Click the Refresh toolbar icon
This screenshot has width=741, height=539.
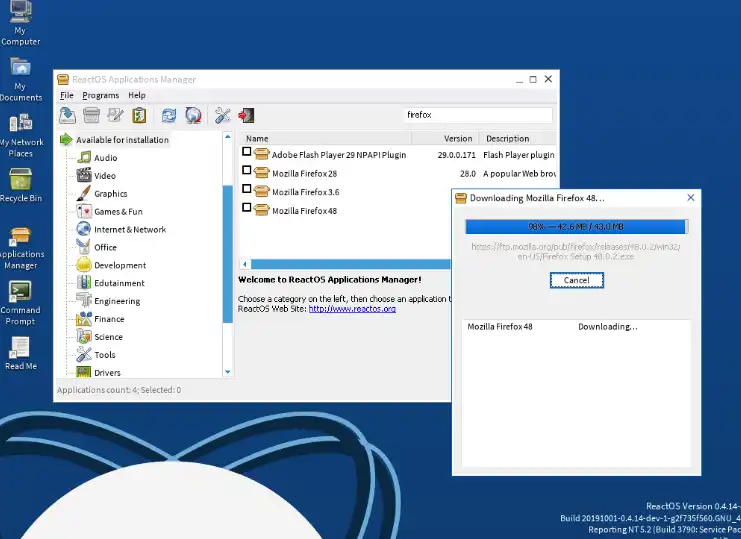tap(169, 116)
